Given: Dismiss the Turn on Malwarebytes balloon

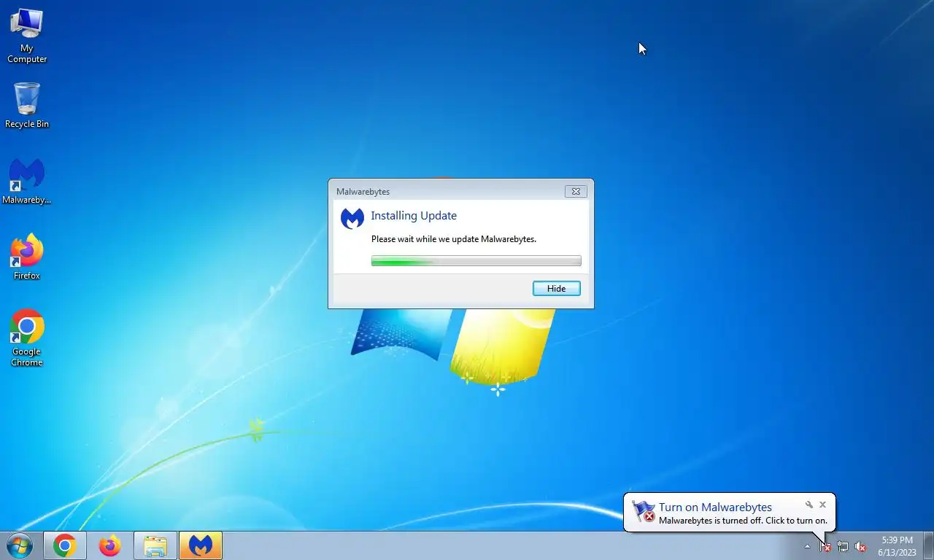Looking at the screenshot, I should pos(822,505).
